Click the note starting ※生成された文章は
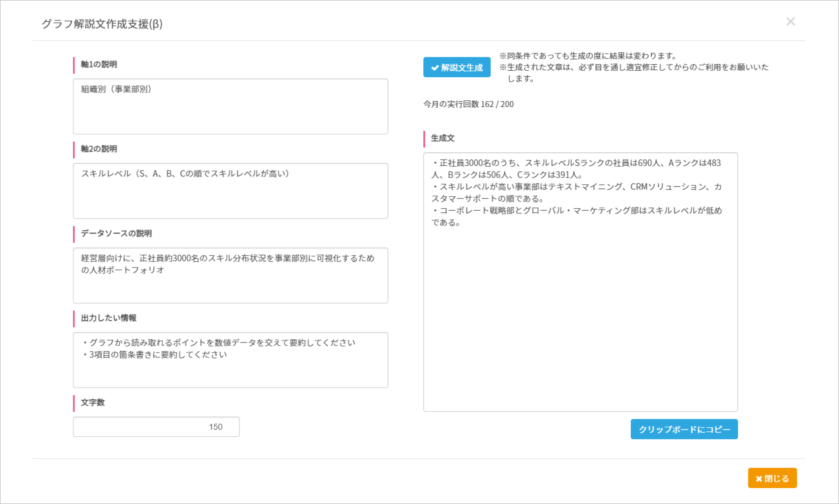The height and width of the screenshot is (504, 839). (634, 67)
